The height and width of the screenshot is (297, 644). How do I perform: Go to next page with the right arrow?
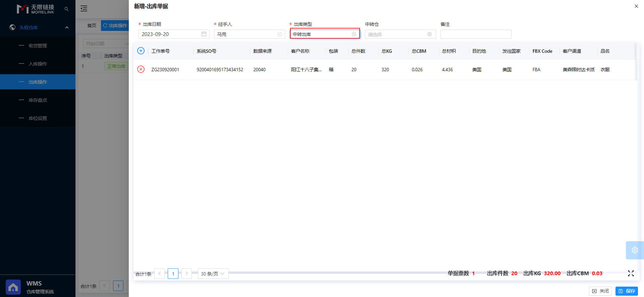pos(187,273)
